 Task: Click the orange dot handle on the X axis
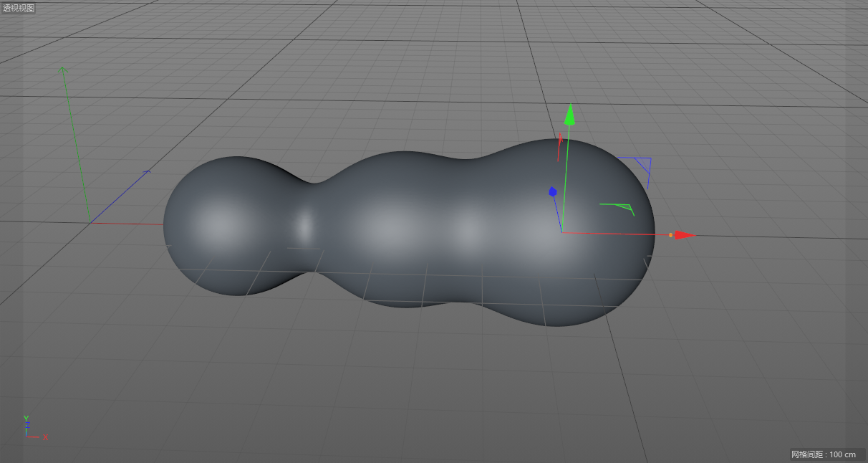pos(671,235)
